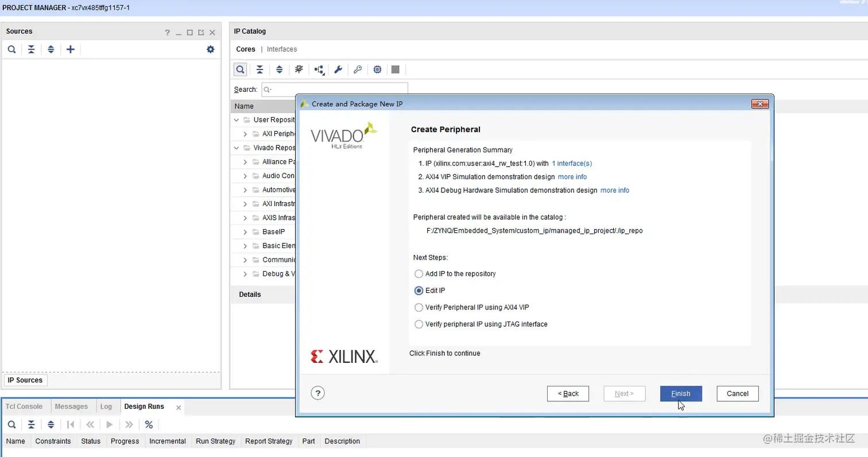Open more info for AXI4 VIP Simulation
The width and height of the screenshot is (868, 457).
[572, 177]
